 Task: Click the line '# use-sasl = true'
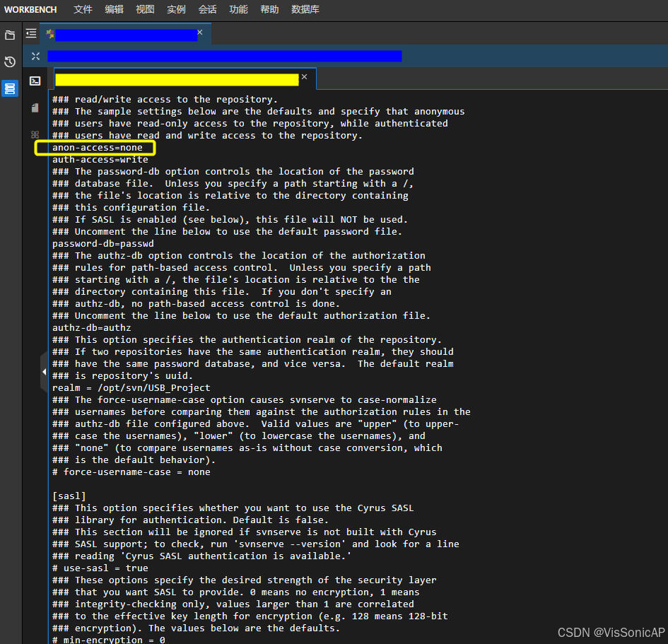coord(100,568)
